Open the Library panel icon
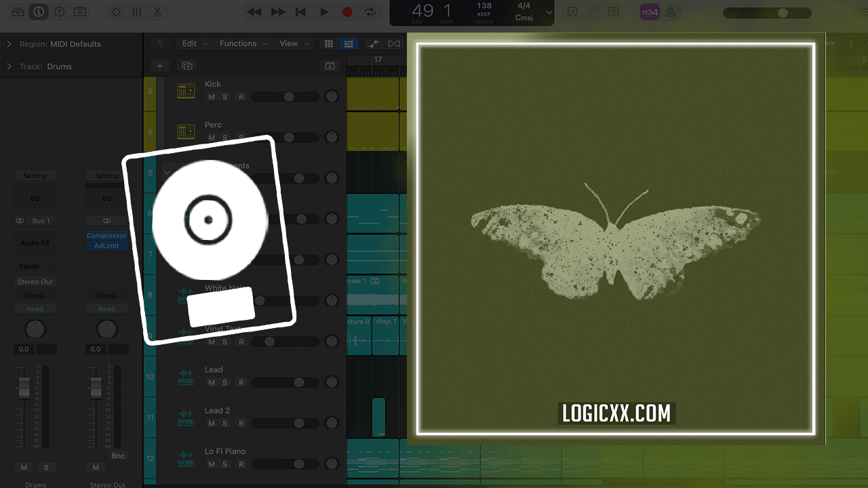This screenshot has width=868, height=488. click(18, 12)
